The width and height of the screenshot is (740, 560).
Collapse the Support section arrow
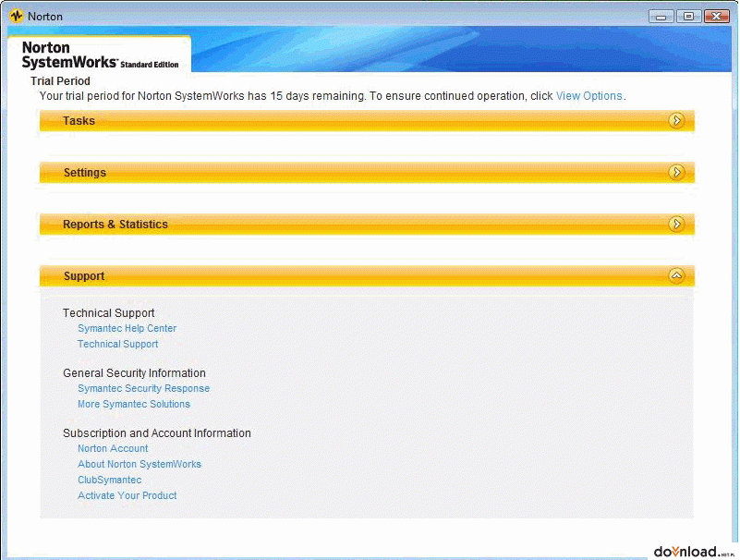click(676, 275)
